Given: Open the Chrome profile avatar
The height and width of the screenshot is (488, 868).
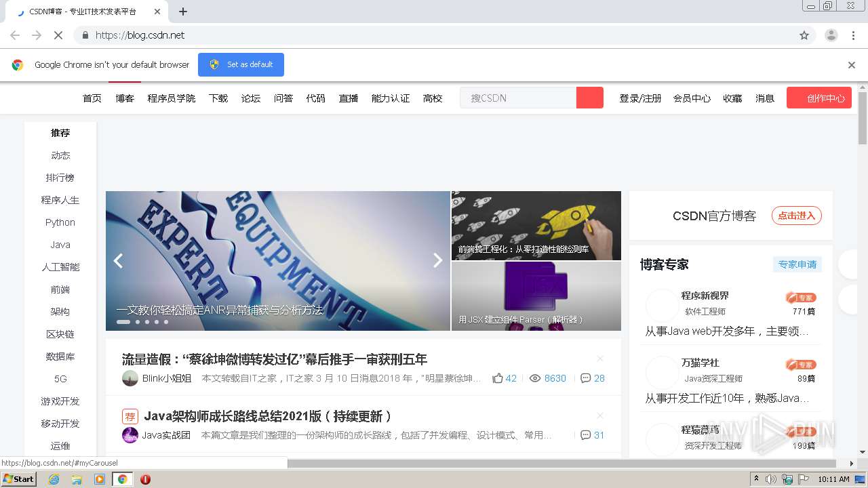Looking at the screenshot, I should [x=831, y=35].
